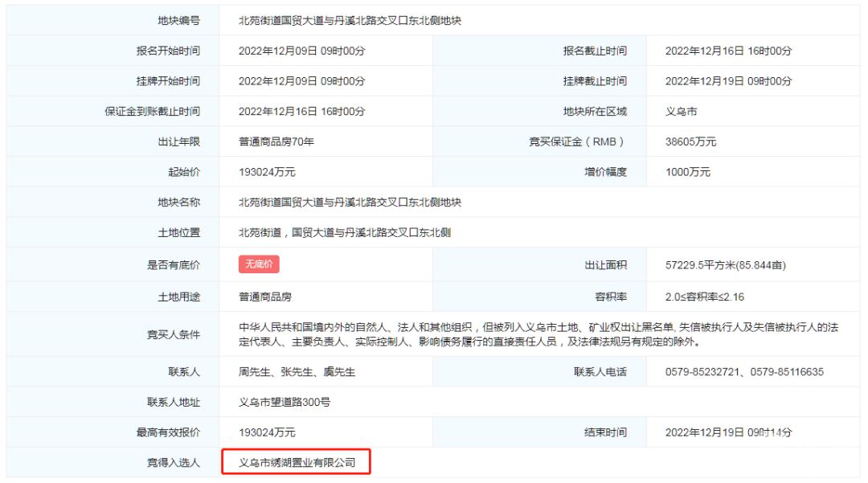This screenshot has height=483, width=868.
Task: Select the contact names 周先生、张先生、虞先生
Action: click(297, 372)
